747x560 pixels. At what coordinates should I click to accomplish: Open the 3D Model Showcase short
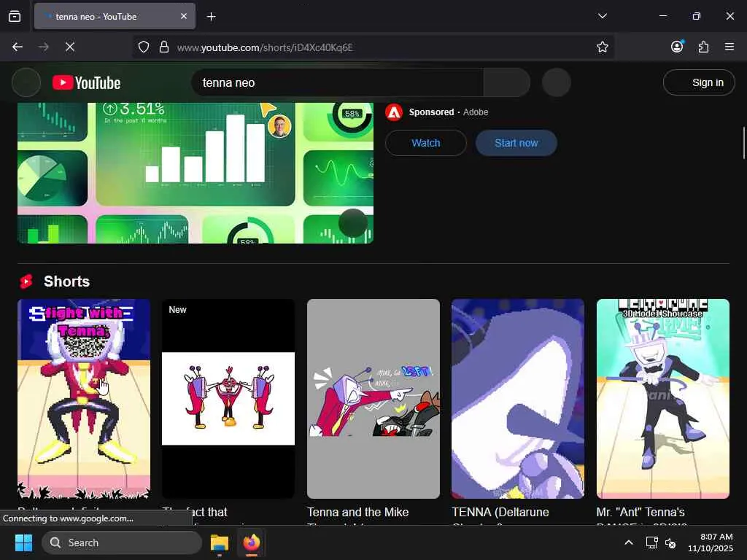(x=662, y=399)
